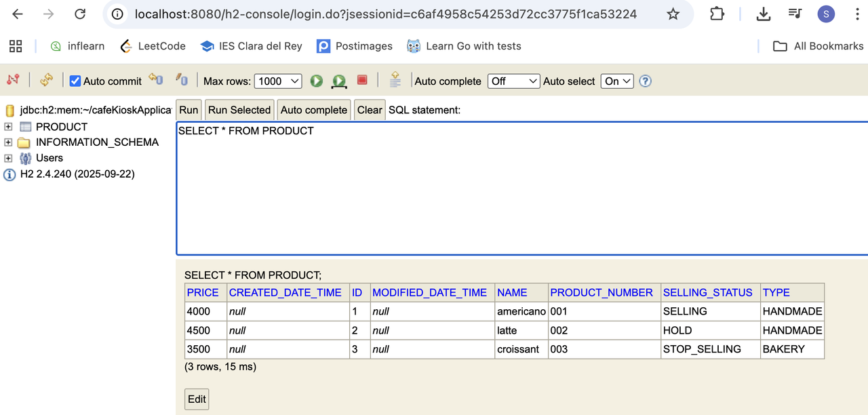Click the HOLD status cell
The image size is (868, 415).
(x=711, y=330)
